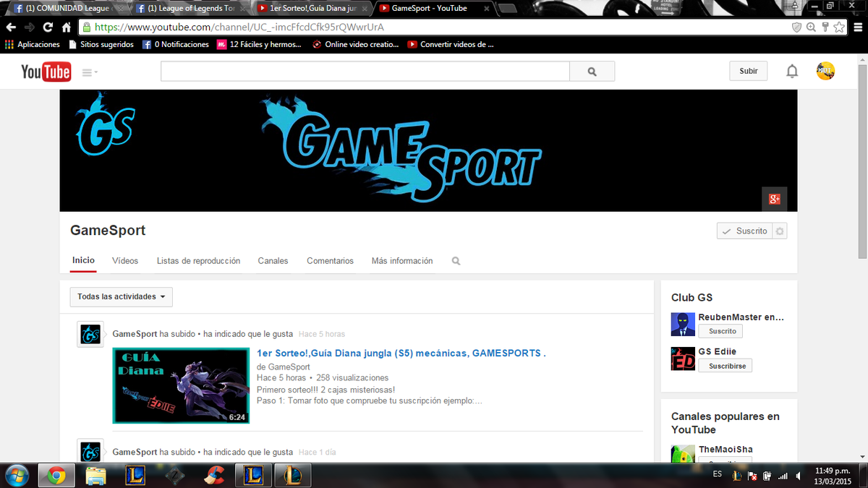Open the Canales tab
Viewport: 868px width, 488px height.
point(273,261)
